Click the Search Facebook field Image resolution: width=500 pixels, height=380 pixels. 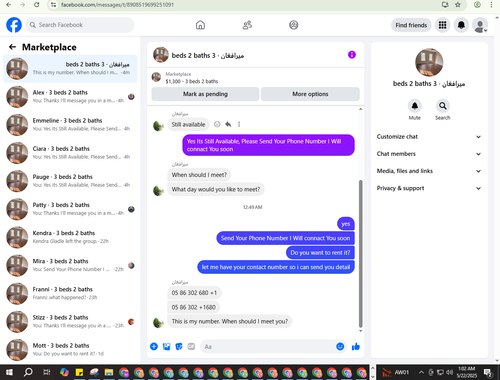click(80, 25)
